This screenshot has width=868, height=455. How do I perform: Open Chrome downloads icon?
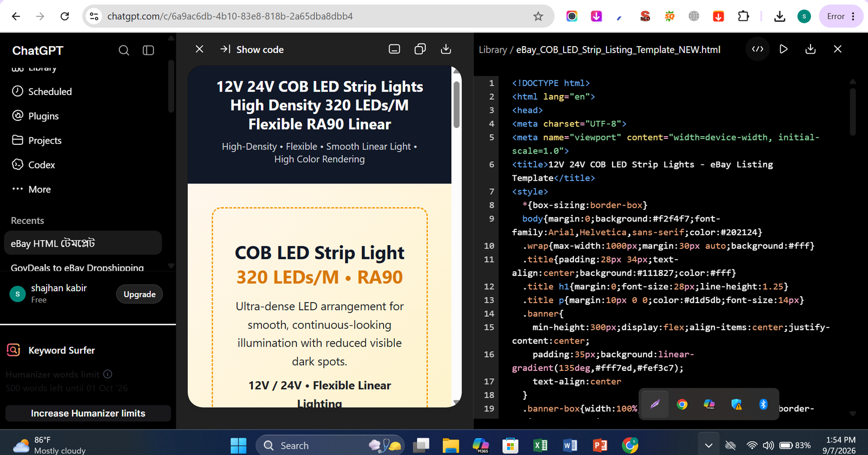pos(780,16)
